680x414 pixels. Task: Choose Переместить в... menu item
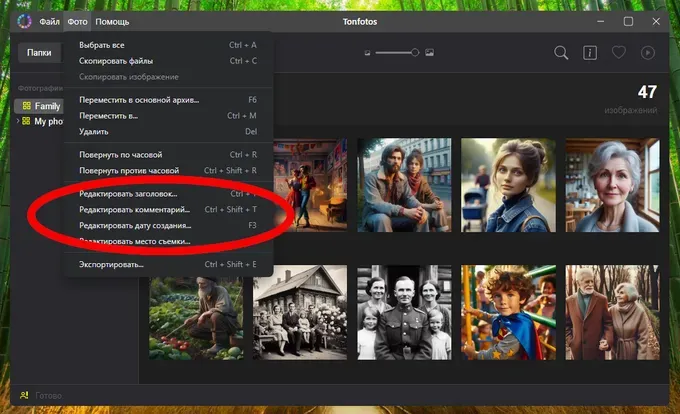(168, 116)
